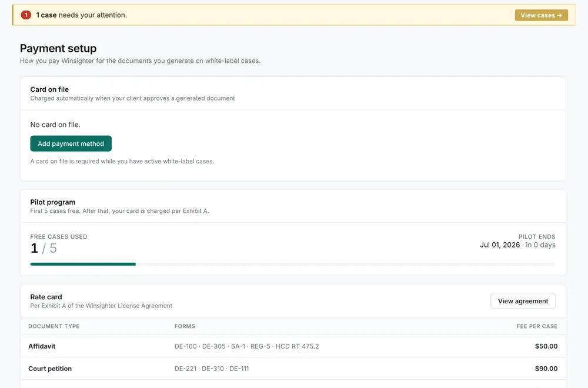
Task: Click 'Charged automatically when your client approves' text
Action: click(132, 98)
